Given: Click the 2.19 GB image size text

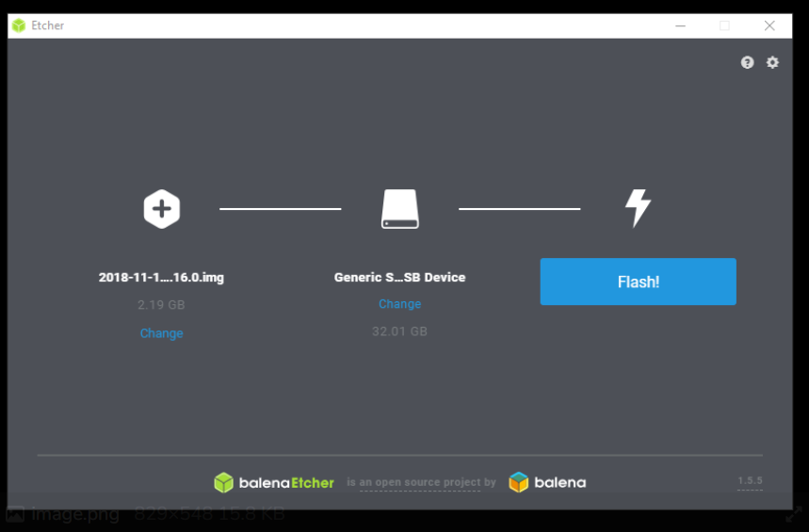Looking at the screenshot, I should click(161, 305).
